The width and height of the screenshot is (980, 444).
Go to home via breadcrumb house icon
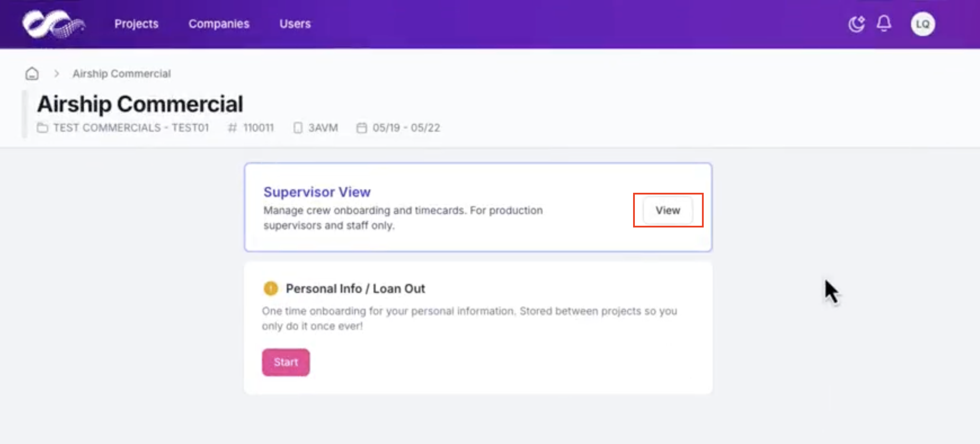tap(32, 73)
